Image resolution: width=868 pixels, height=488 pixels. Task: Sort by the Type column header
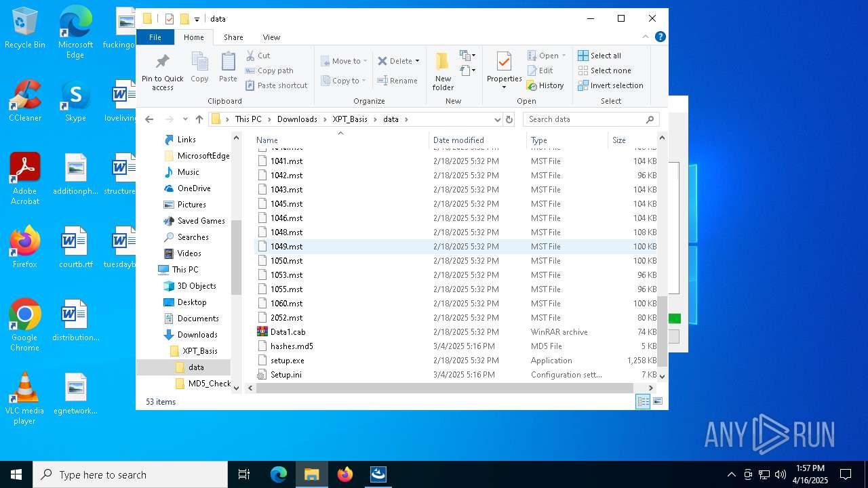pos(567,140)
